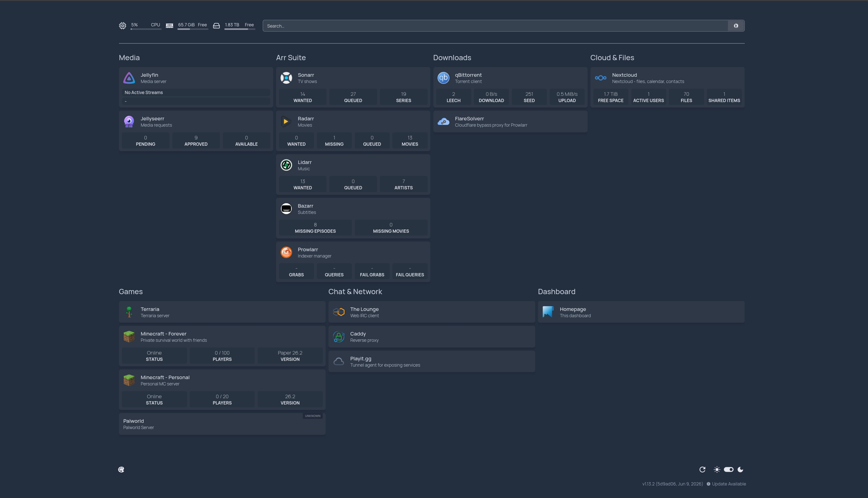Open the Palworld server card

click(222, 424)
